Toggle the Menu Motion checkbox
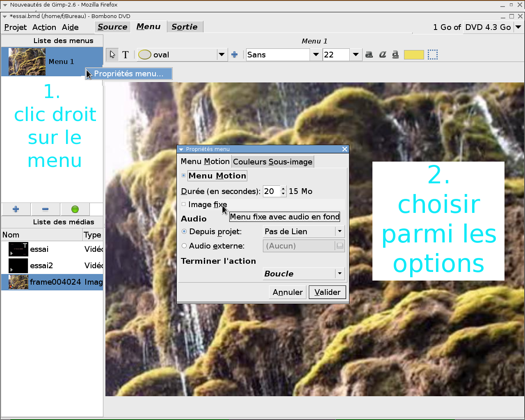This screenshot has width=525, height=420. point(184,176)
